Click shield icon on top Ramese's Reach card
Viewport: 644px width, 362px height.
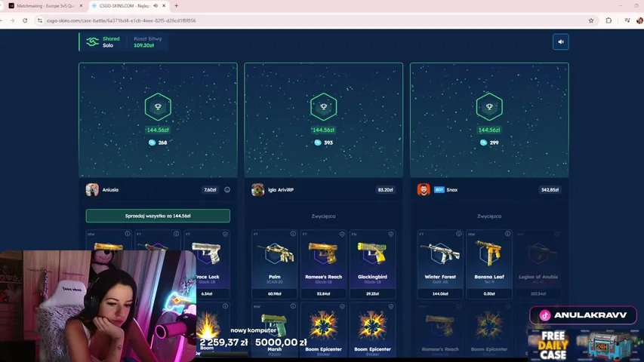pos(342,234)
